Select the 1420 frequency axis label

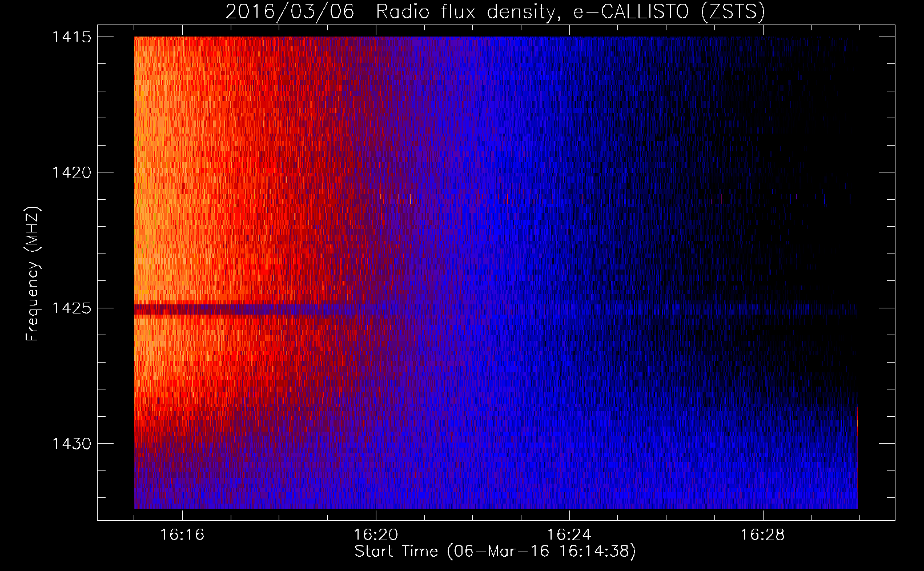pyautogui.click(x=71, y=172)
